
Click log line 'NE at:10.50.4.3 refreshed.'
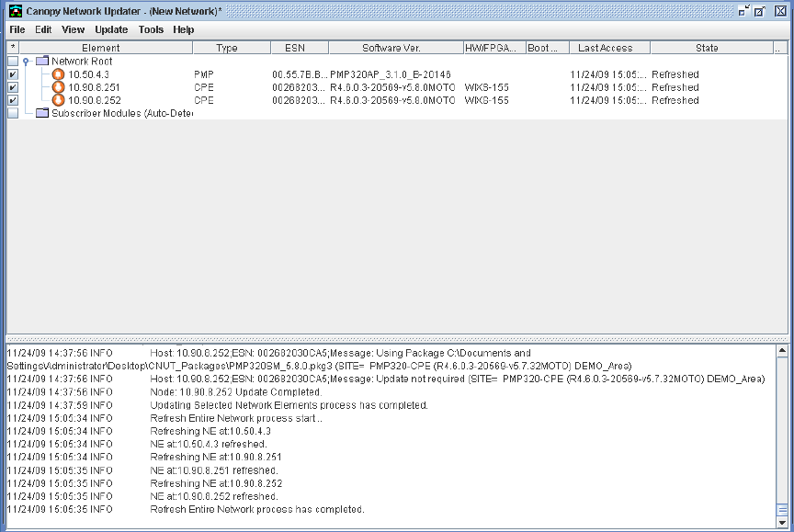(209, 445)
